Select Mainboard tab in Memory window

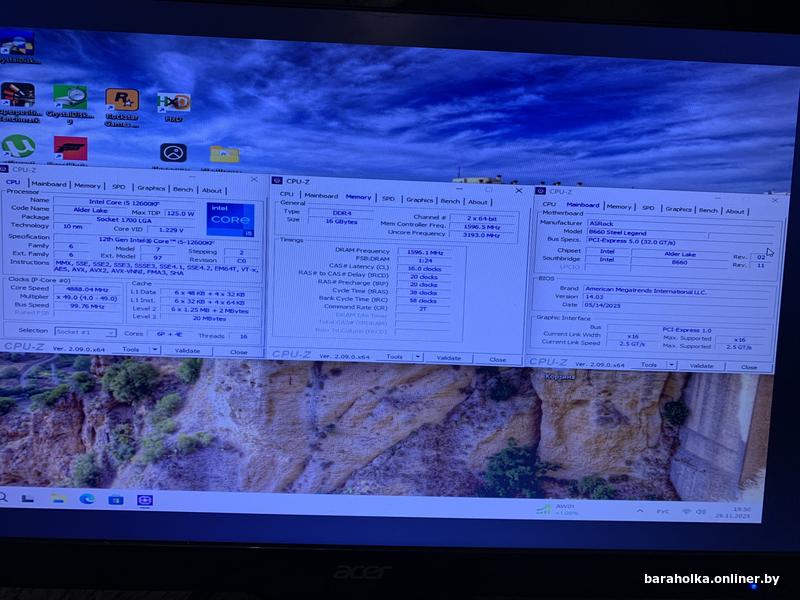321,196
